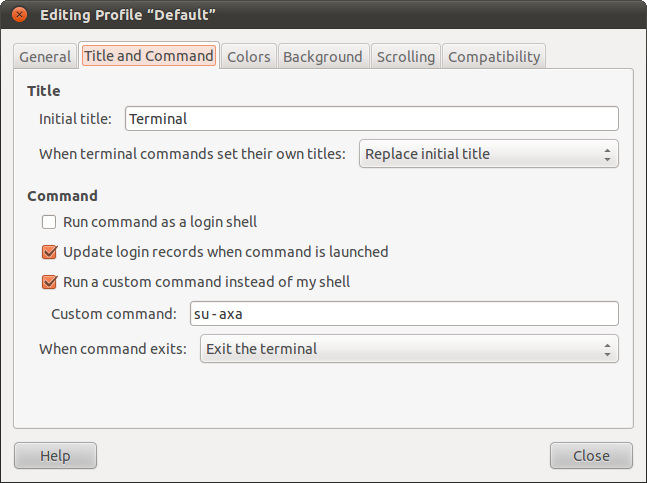647x483 pixels.
Task: Click the window title bar text
Action: 128,15
